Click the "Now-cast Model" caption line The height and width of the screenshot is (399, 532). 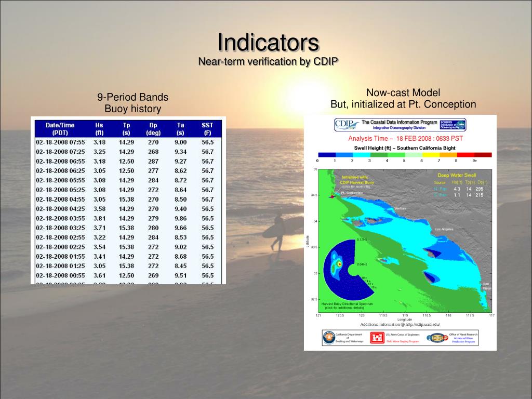pyautogui.click(x=403, y=92)
